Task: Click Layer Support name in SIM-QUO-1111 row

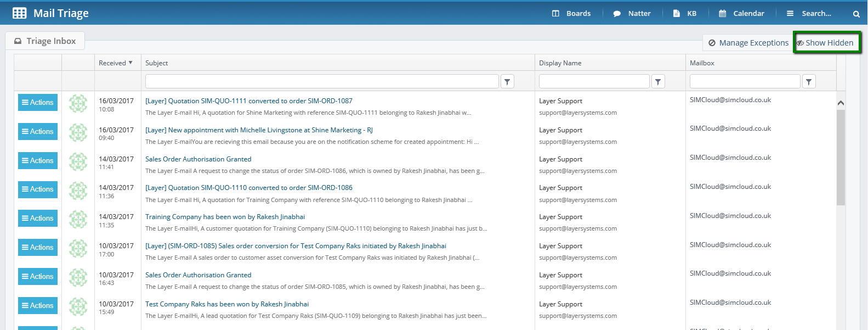Action: click(x=560, y=101)
